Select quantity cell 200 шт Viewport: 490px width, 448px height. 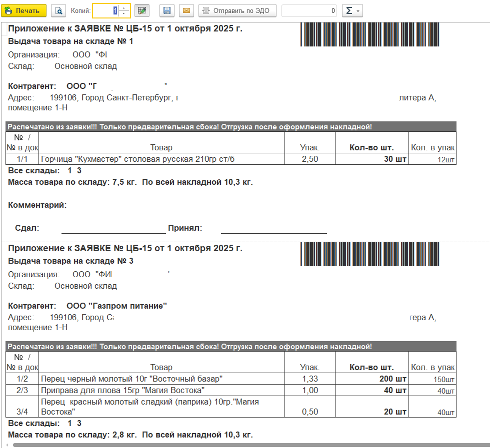tap(372, 379)
